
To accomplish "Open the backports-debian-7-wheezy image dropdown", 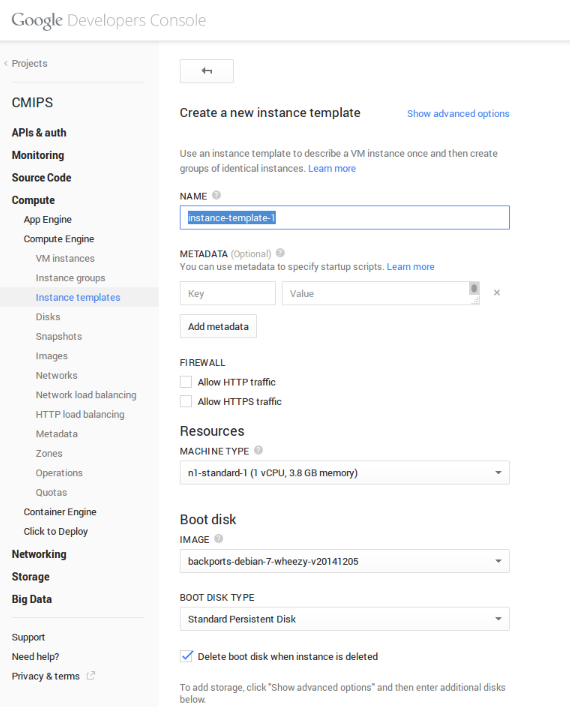I will tap(345, 561).
